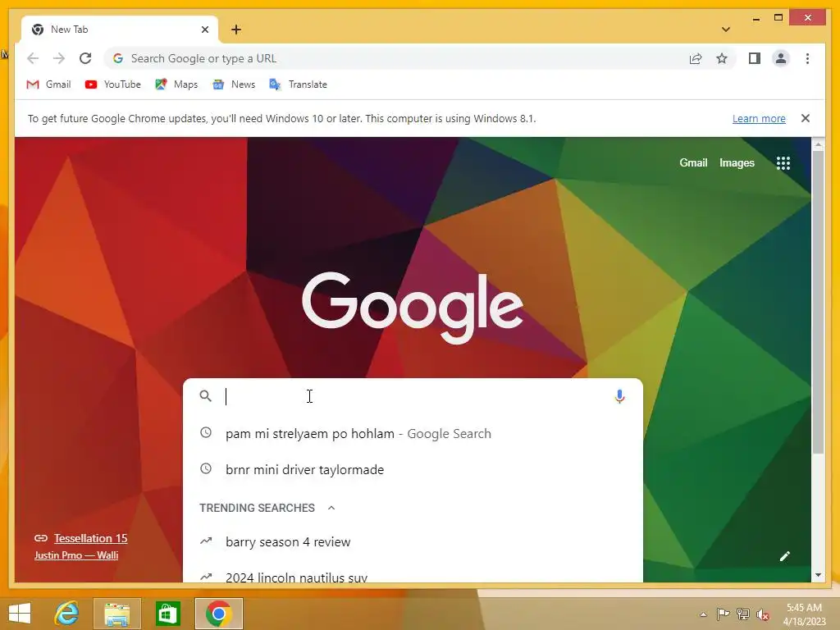Open the Chrome side panel
The image size is (840, 630).
coord(755,58)
